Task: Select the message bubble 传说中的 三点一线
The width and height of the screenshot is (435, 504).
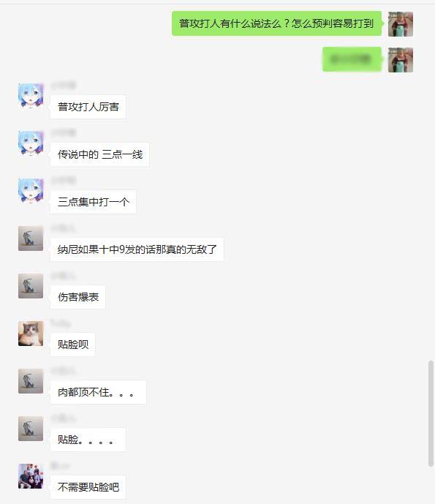Action: [x=100, y=154]
